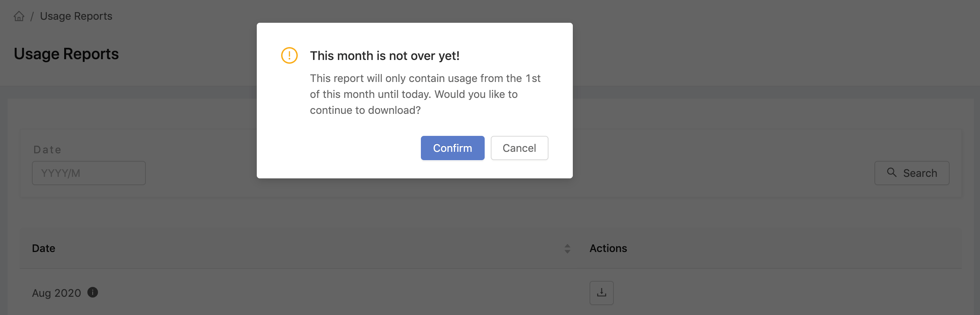980x315 pixels.
Task: Click the Search button
Action: coord(912,173)
